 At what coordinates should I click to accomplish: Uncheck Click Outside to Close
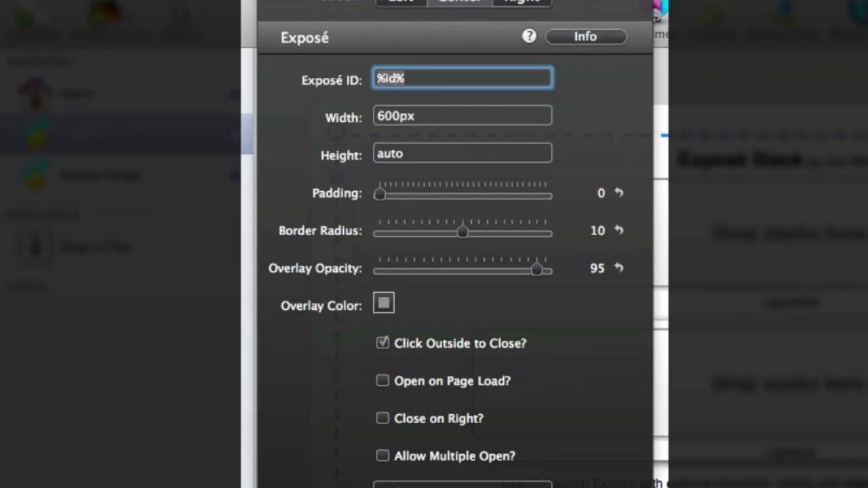coord(382,343)
